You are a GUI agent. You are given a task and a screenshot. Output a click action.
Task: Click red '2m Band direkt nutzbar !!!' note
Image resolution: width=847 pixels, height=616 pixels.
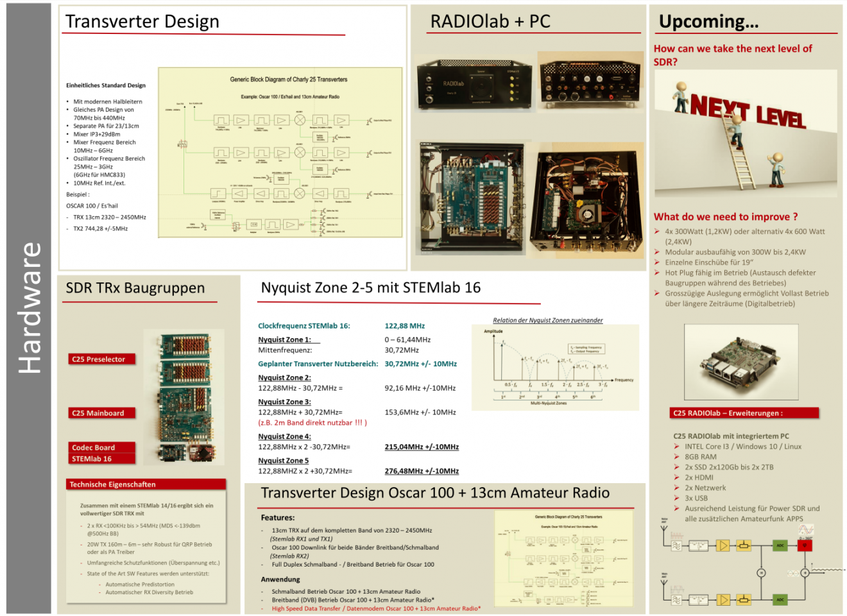312,423
